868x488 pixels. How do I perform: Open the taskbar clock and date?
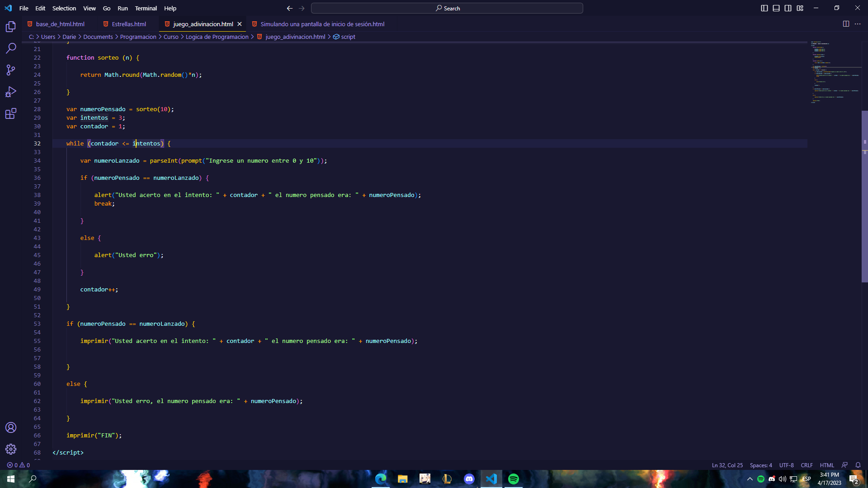pyautogui.click(x=829, y=479)
